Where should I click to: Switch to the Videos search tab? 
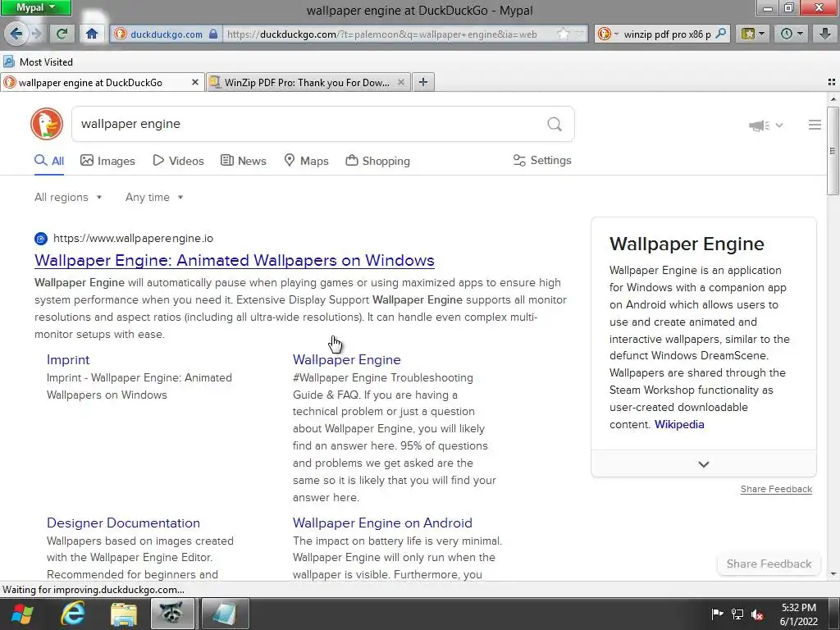(x=178, y=161)
